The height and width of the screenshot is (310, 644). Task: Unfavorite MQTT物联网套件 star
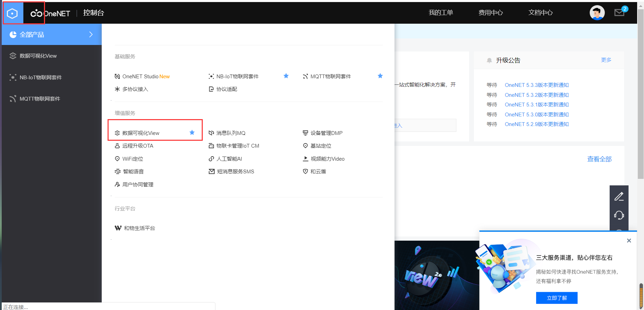pos(380,76)
